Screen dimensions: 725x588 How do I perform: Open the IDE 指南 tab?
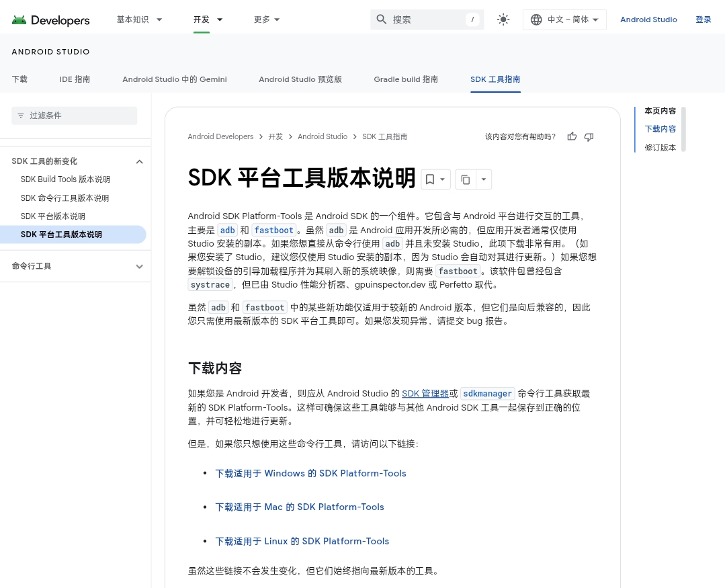tap(75, 79)
